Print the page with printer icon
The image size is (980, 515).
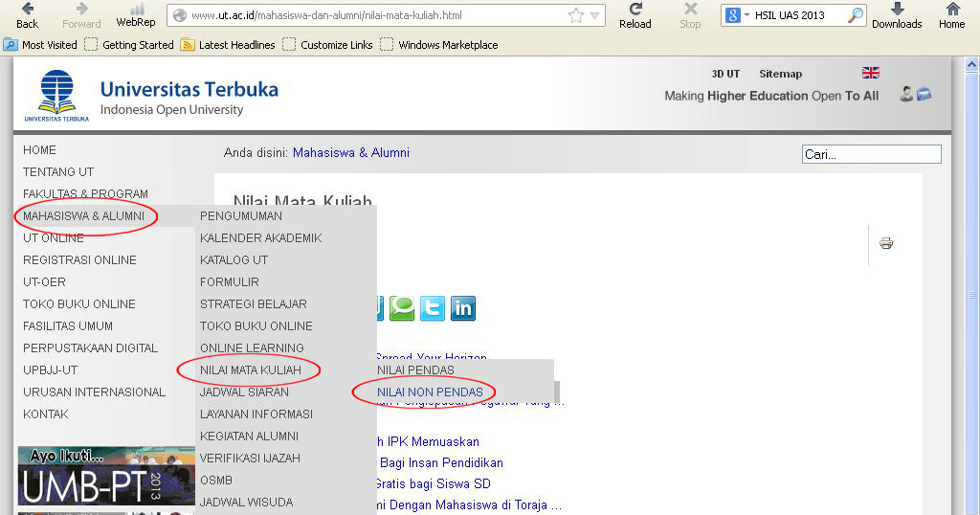(886, 243)
